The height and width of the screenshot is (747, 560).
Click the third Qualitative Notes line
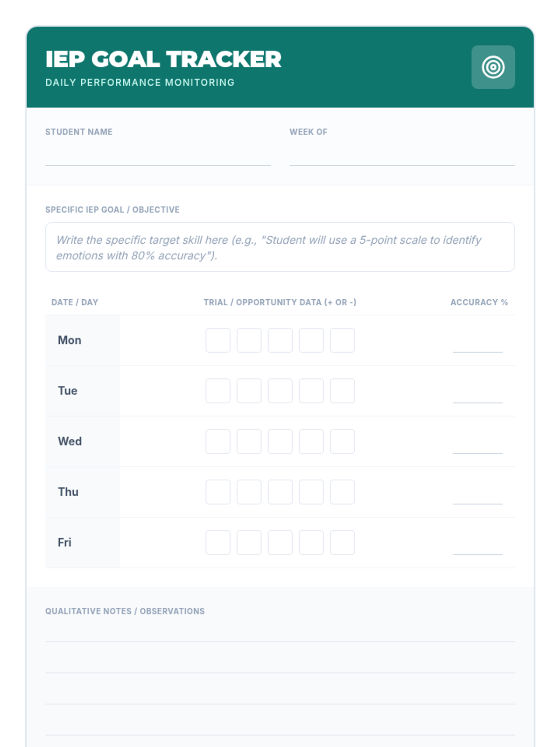click(280, 696)
